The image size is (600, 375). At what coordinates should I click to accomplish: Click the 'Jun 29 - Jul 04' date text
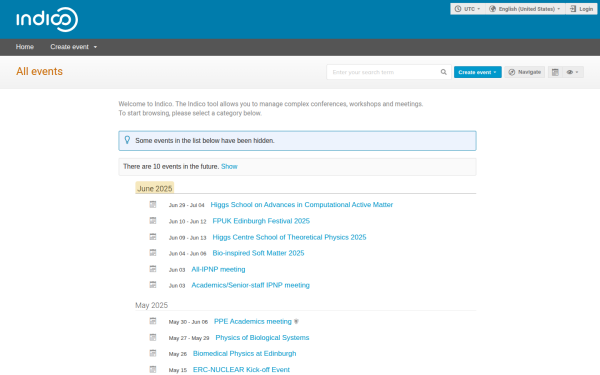click(x=187, y=205)
